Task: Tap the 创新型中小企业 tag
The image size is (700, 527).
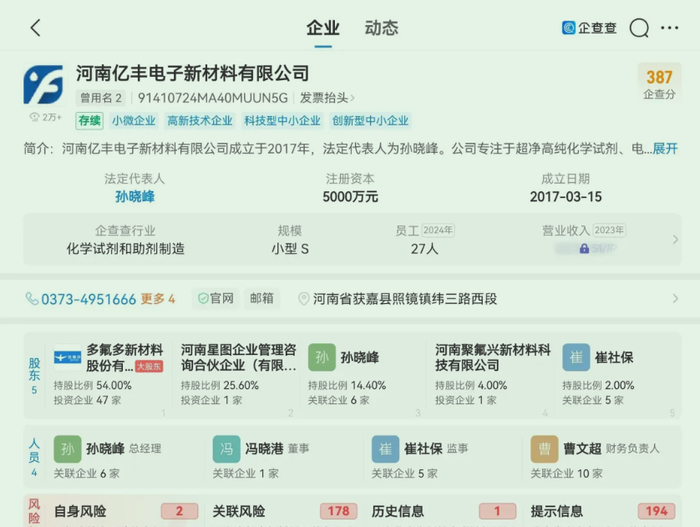Action: 370,121
